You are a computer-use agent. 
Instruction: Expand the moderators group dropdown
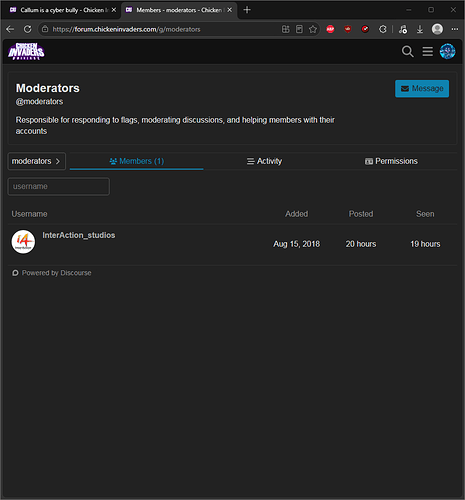point(37,161)
